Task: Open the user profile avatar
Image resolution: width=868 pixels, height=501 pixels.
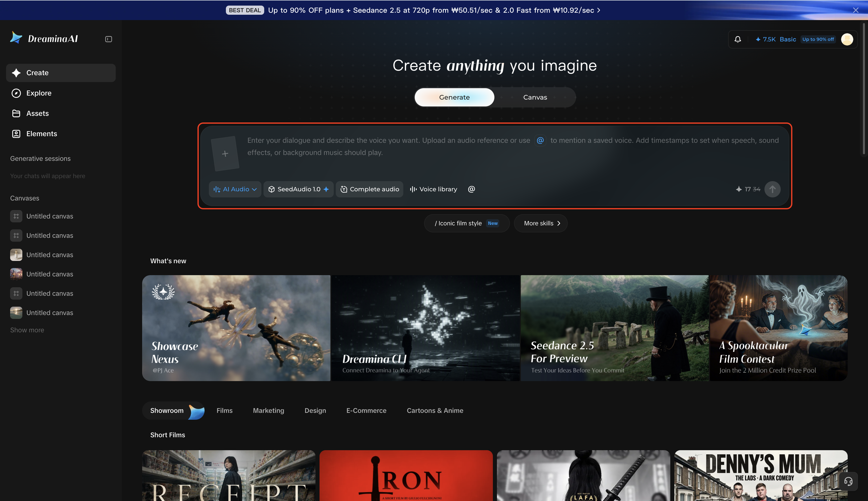Action: point(847,39)
